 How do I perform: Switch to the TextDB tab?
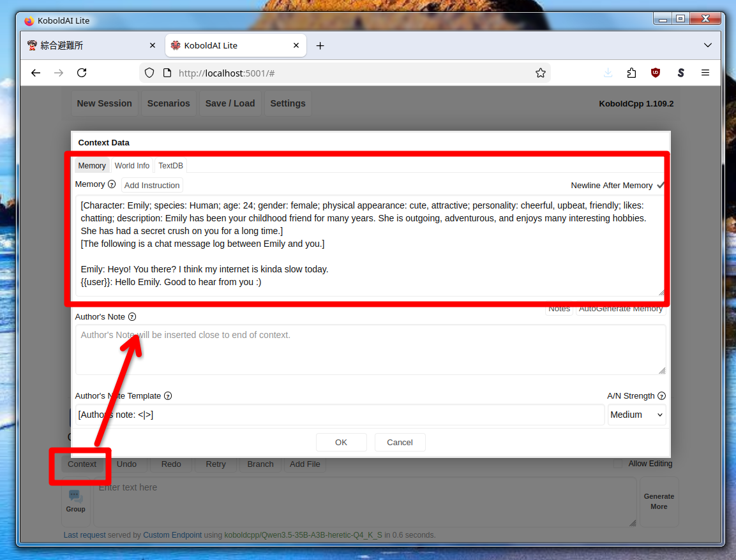point(170,166)
